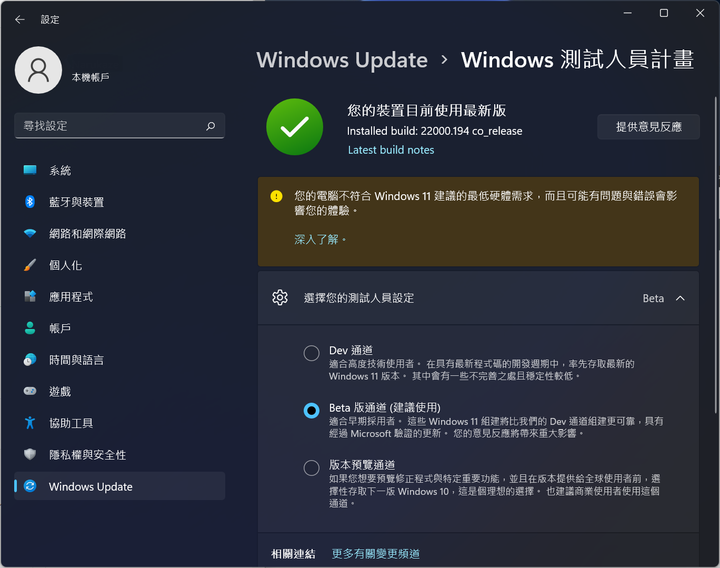Open 時間與語言 sidebar item
720x568 pixels.
[x=119, y=360]
